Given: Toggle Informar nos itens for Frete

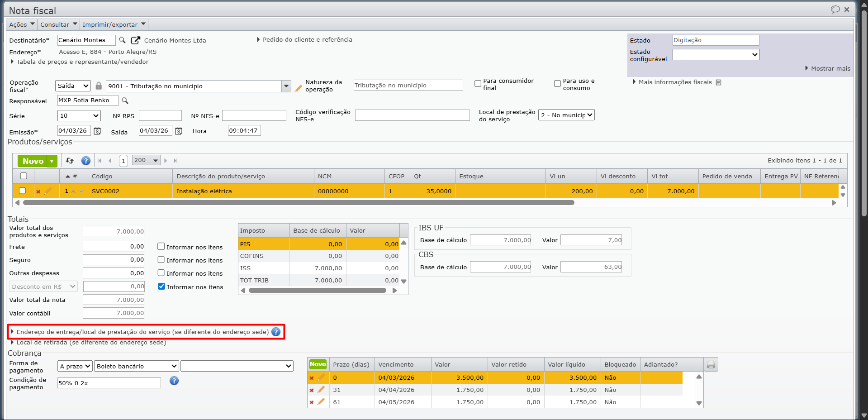Looking at the screenshot, I should pyautogui.click(x=161, y=247).
